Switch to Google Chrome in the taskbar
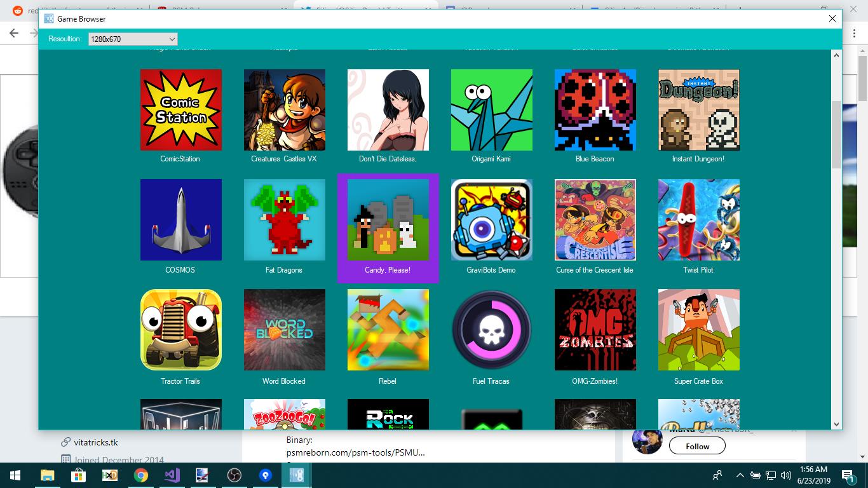Viewport: 868px width, 488px height. 140,475
